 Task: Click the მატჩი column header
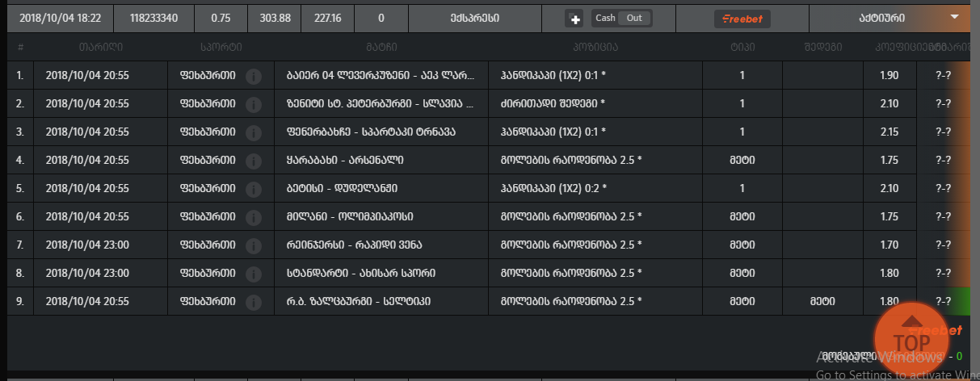click(x=381, y=47)
